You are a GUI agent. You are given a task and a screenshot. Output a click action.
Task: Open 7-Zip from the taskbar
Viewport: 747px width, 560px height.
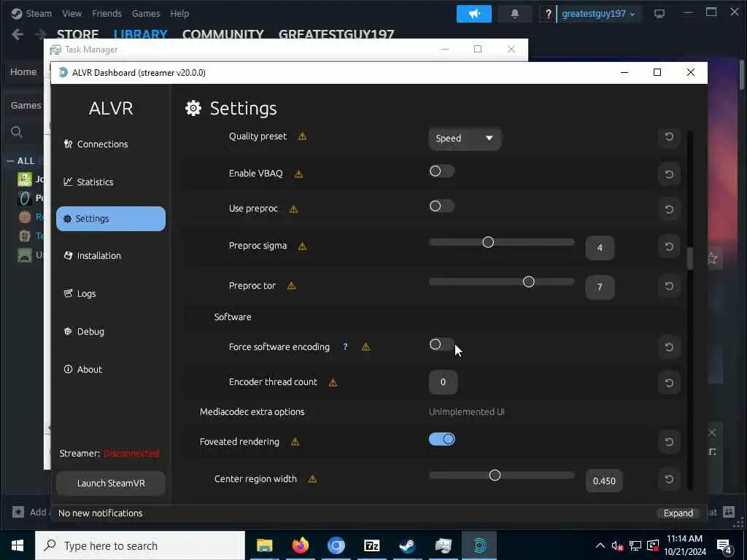[x=371, y=545]
